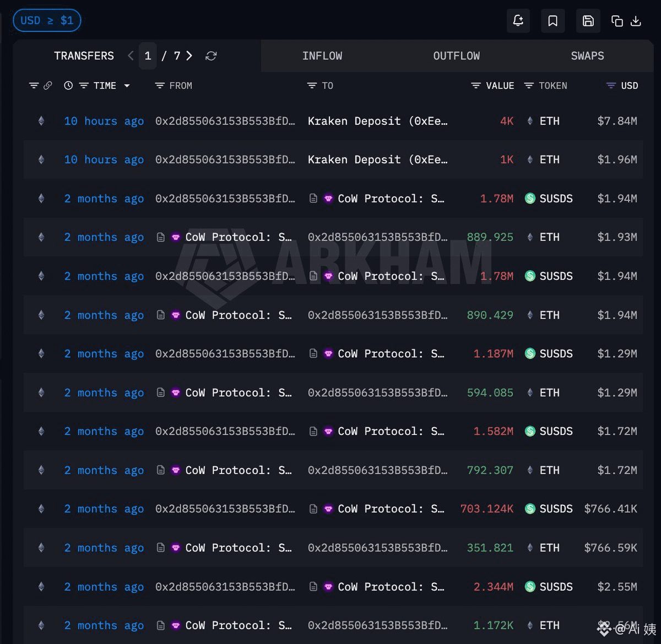Click the contract icon in 890.429 ETH row

161,315
